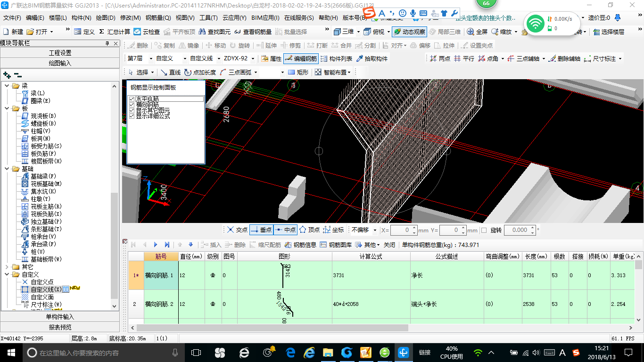Image resolution: width=644 pixels, height=362 pixels.
Task: Open Edge browser in Windows taskbar
Action: pyautogui.click(x=290, y=352)
